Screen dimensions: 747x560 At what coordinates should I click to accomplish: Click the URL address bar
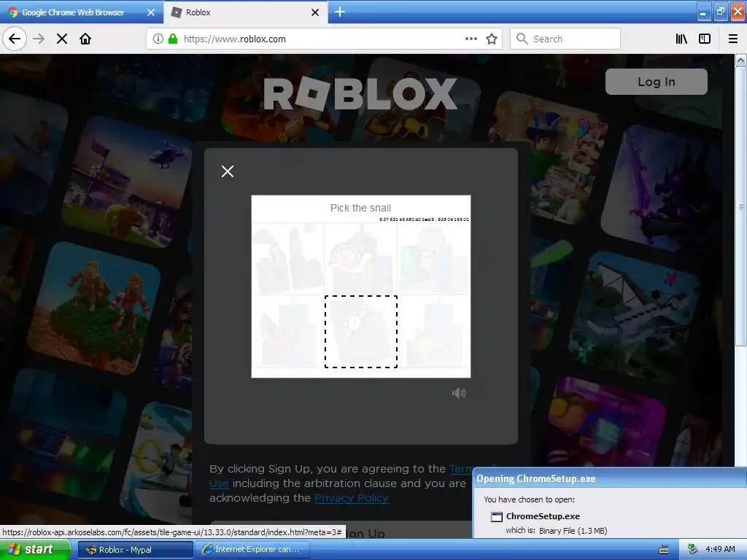(x=324, y=39)
